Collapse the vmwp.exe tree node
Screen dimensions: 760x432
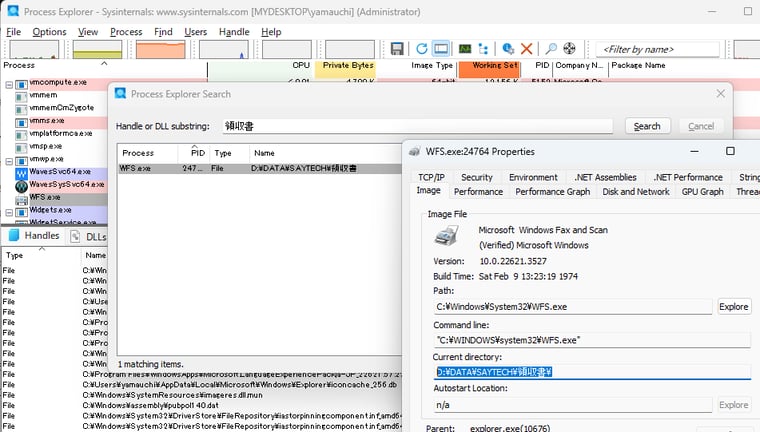(9, 161)
